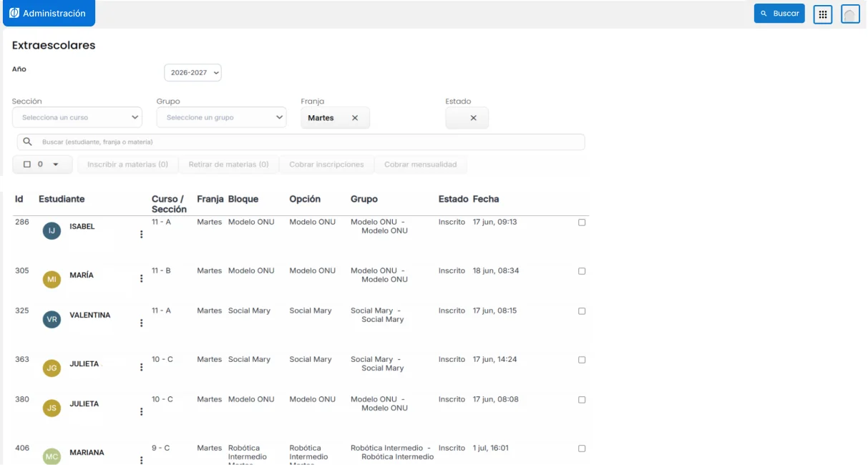The width and height of the screenshot is (868, 465).
Task: Clear the Estado filter chip
Action: coord(473,118)
